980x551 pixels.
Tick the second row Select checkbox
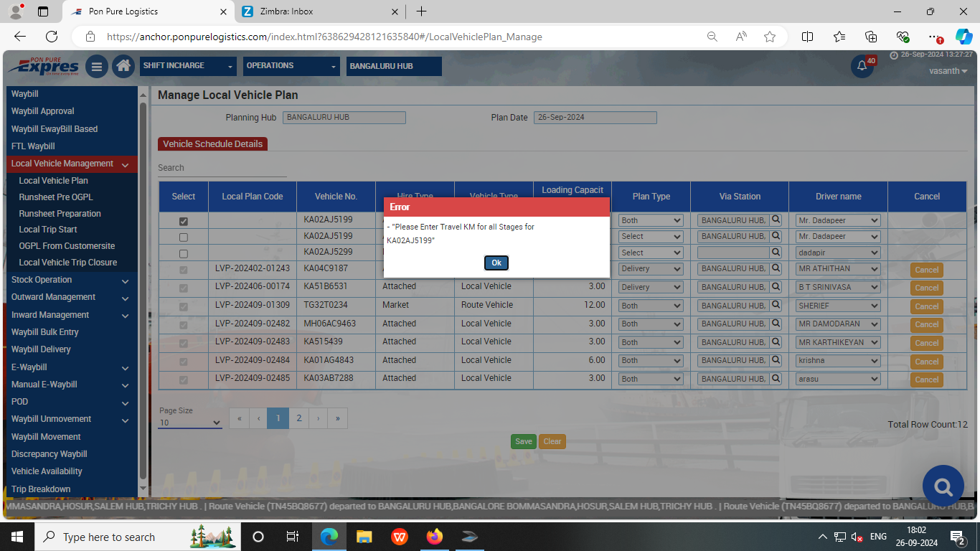[x=184, y=237]
